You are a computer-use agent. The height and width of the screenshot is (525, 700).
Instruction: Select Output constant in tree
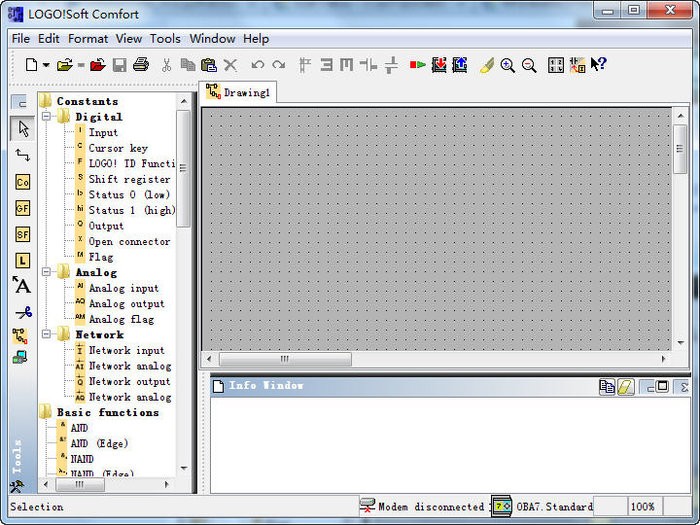pyautogui.click(x=106, y=226)
